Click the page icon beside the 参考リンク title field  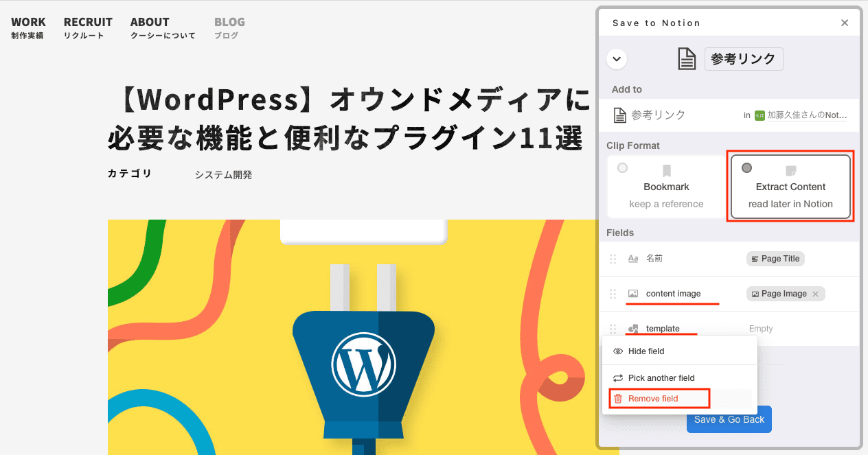pyautogui.click(x=687, y=59)
